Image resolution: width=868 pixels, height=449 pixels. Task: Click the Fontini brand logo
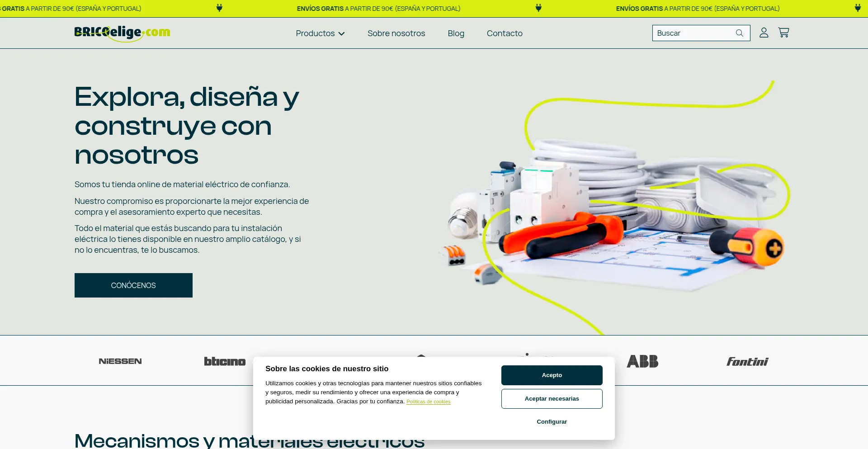coord(747,361)
